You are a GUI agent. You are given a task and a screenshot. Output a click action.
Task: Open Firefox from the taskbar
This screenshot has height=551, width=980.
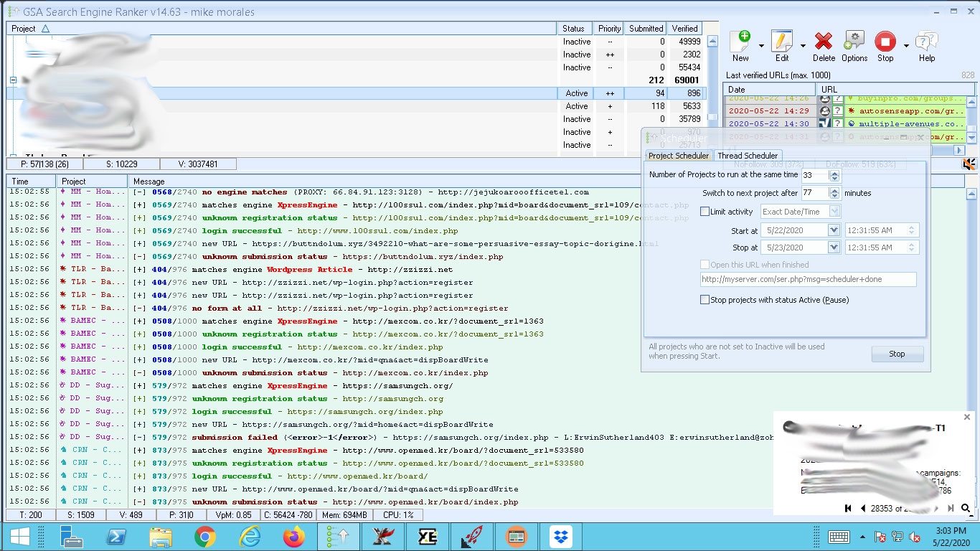coord(293,537)
